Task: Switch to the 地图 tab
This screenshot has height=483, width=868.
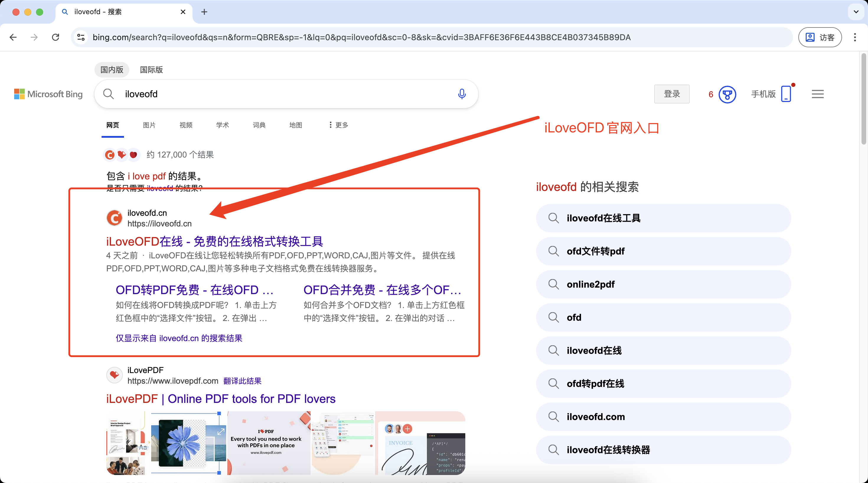Action: point(295,125)
